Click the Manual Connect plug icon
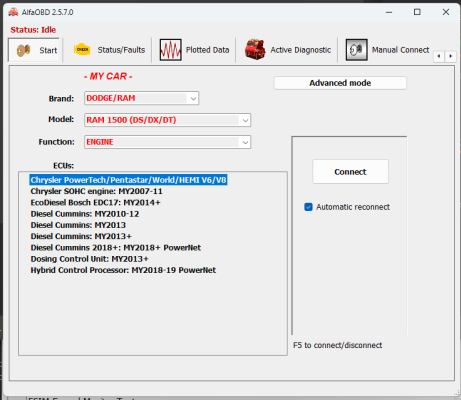Screen dimensions: 461x400 tap(356, 50)
